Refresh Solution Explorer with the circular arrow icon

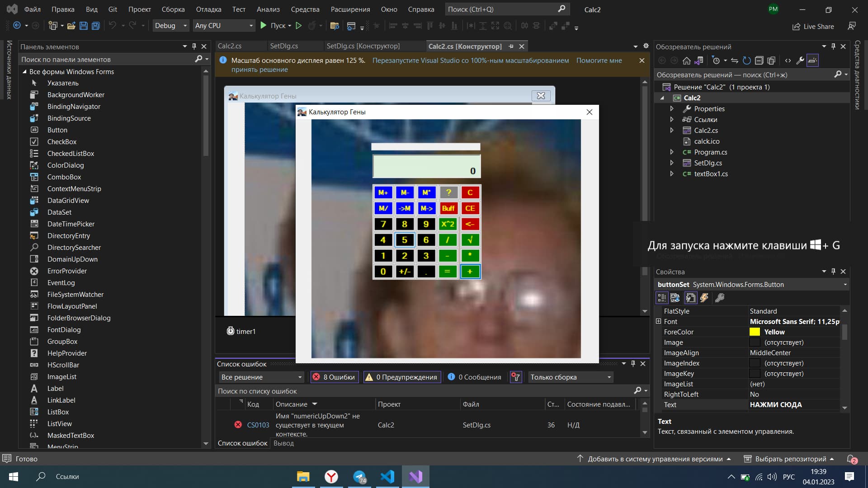coord(747,61)
